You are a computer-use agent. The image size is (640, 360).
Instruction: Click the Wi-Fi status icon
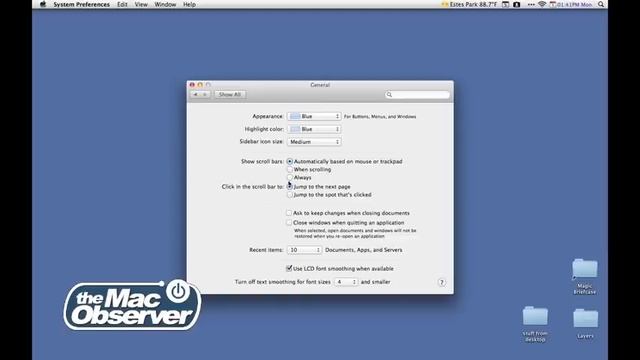click(542, 4)
